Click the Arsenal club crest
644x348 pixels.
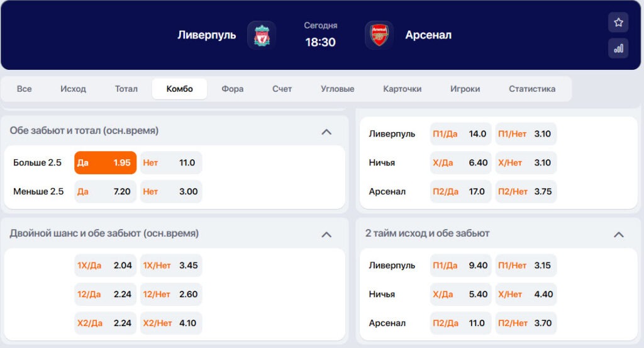coord(379,35)
